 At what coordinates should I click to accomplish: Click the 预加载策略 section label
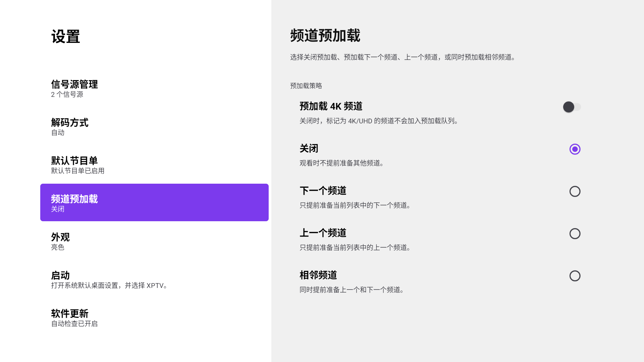point(306,86)
